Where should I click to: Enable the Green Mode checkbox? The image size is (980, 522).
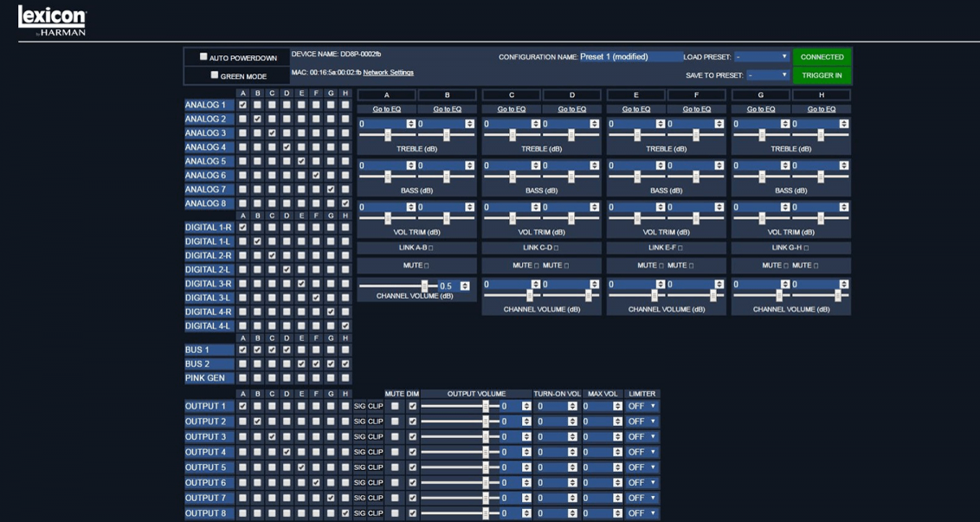click(215, 75)
